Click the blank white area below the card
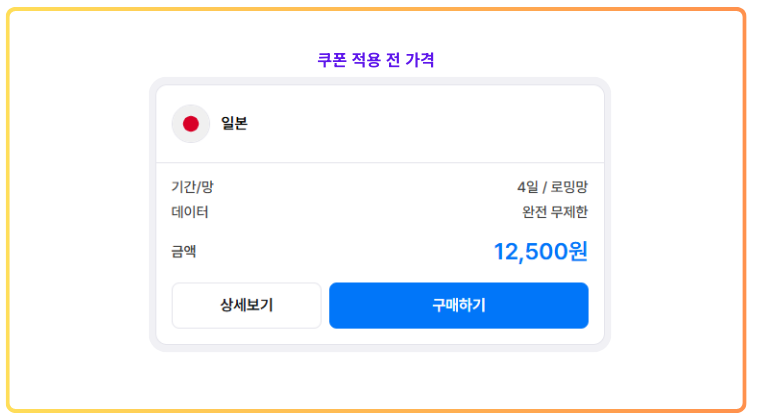 [380, 380]
